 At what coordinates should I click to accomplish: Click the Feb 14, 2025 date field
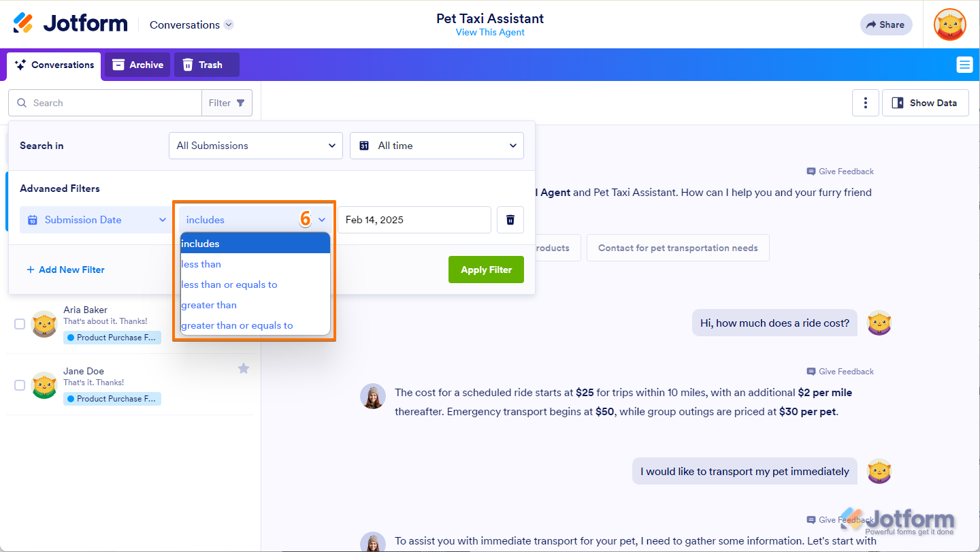coord(414,220)
